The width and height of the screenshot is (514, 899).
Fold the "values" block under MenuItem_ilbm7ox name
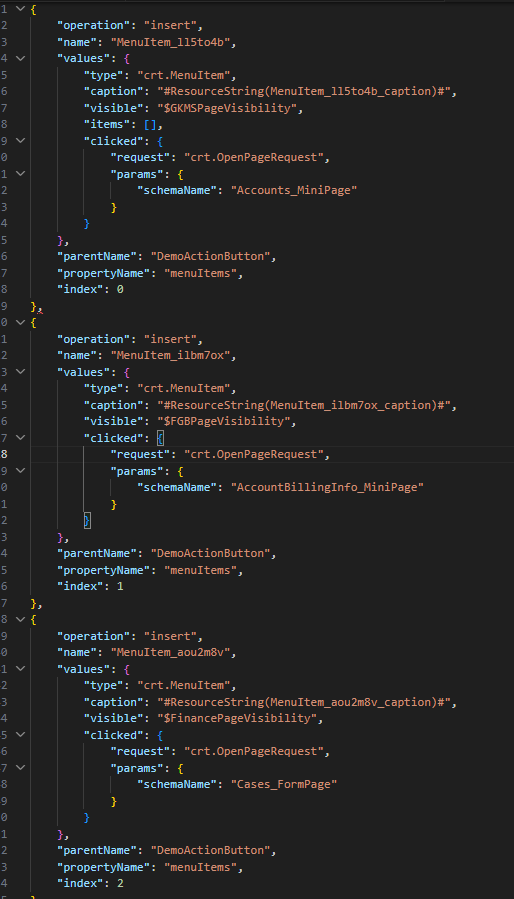click(21, 372)
